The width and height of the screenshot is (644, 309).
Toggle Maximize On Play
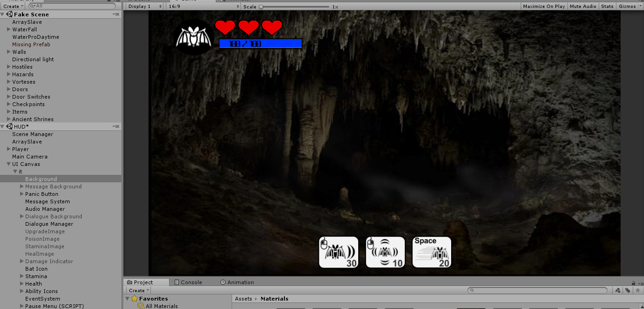click(544, 6)
